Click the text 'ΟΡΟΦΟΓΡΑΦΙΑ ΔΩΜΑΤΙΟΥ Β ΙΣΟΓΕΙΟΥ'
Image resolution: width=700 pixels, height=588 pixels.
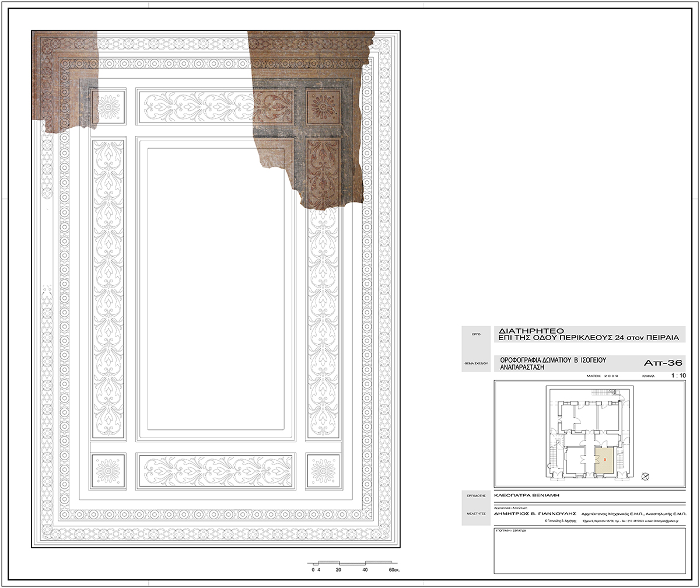coord(554,360)
